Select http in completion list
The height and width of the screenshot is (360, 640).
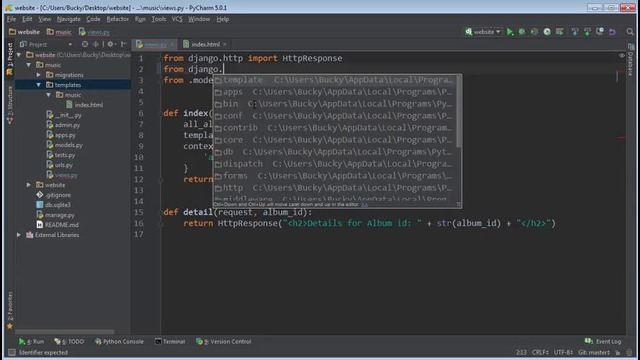tap(334, 188)
